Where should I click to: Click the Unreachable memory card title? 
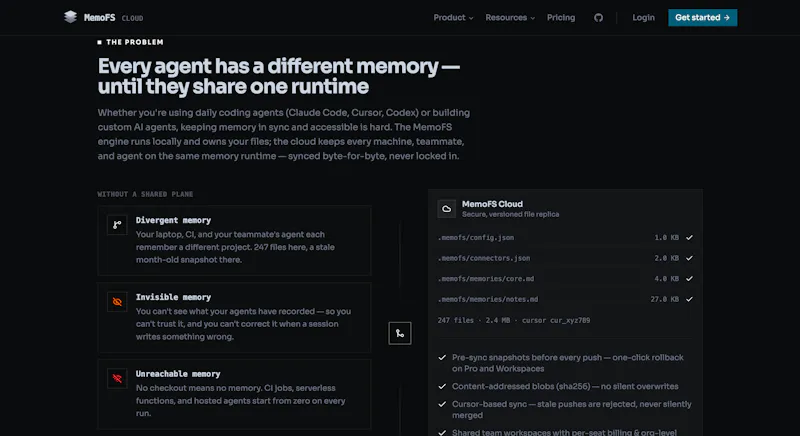(x=178, y=374)
